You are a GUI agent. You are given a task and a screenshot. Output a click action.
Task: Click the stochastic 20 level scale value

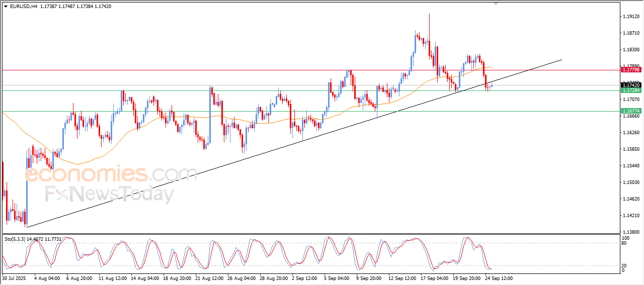tap(624, 265)
